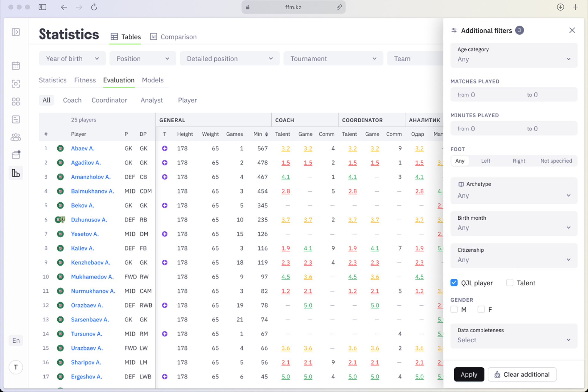Toggle browser sidebar icon in title bar
Image resolution: width=588 pixels, height=392 pixels.
43,7
